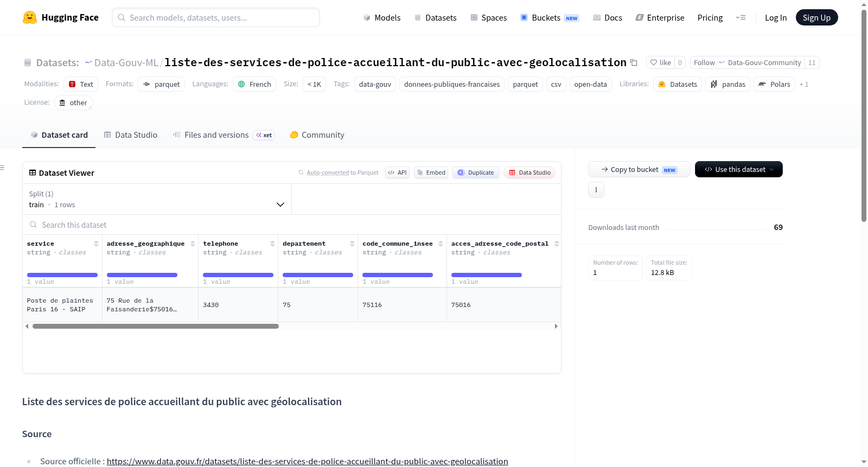Click the csv tag
This screenshot has height=467, width=868.
556,84
